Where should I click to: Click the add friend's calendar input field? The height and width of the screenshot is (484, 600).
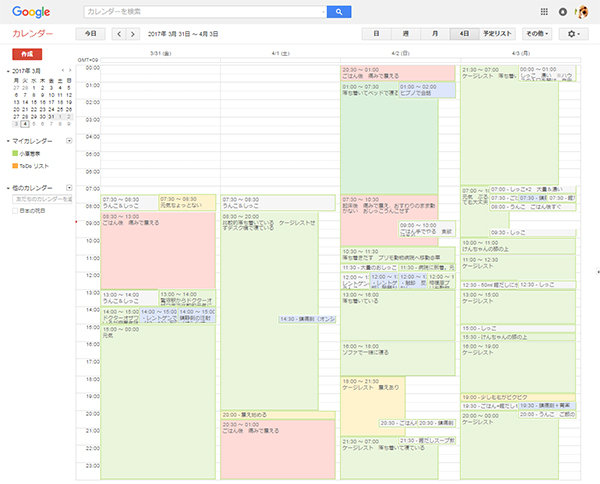point(42,199)
